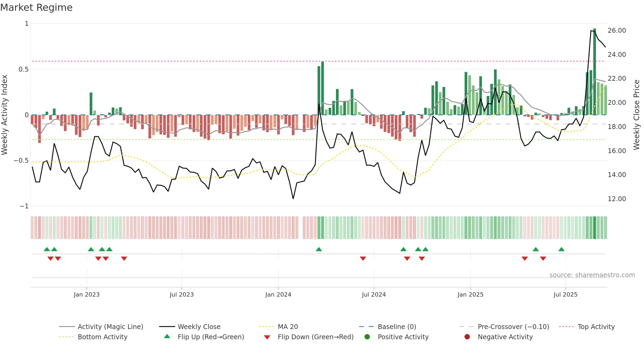This screenshot has height=362, width=644.
Task: Toggle Flip Up (Red→Green) legend entry
Action: tap(204, 337)
